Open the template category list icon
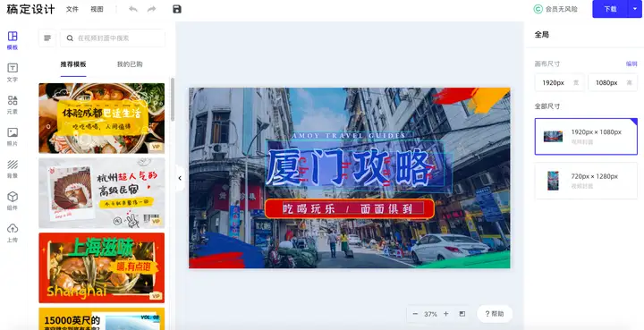The image size is (644, 330). [47, 38]
